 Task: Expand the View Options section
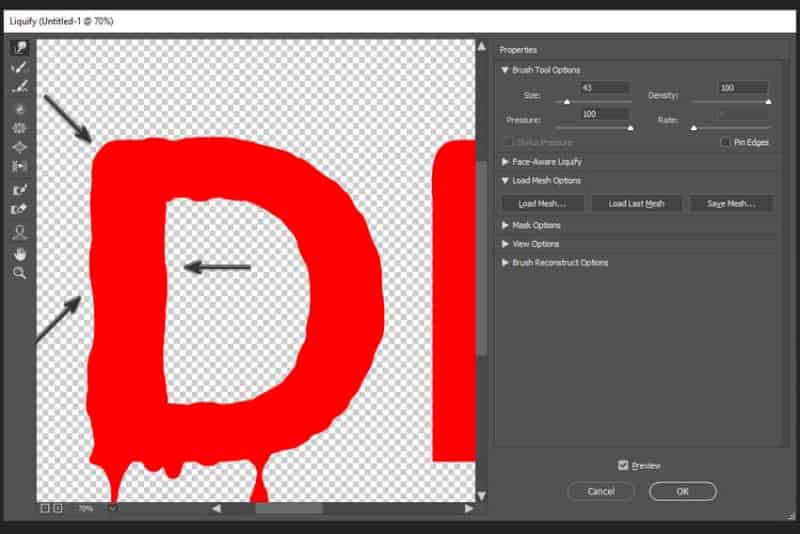point(505,244)
